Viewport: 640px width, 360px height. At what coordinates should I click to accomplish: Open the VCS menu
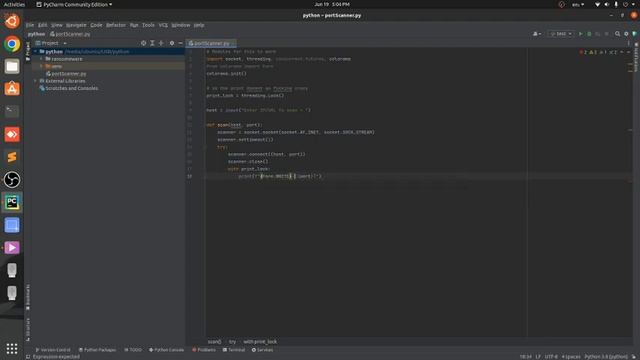(163, 25)
